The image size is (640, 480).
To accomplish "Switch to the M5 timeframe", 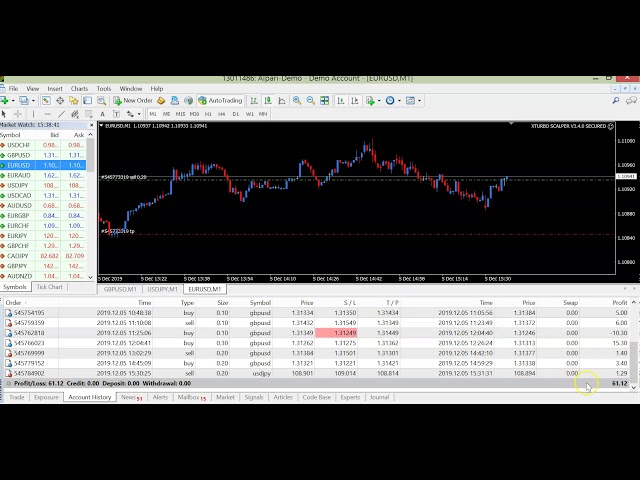I will [166, 114].
